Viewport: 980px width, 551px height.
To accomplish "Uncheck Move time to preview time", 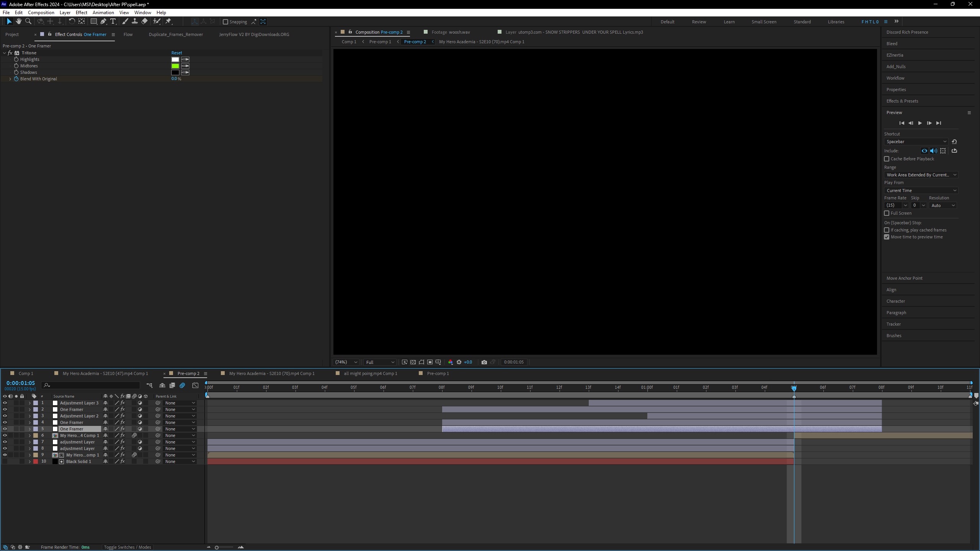I will tap(887, 237).
